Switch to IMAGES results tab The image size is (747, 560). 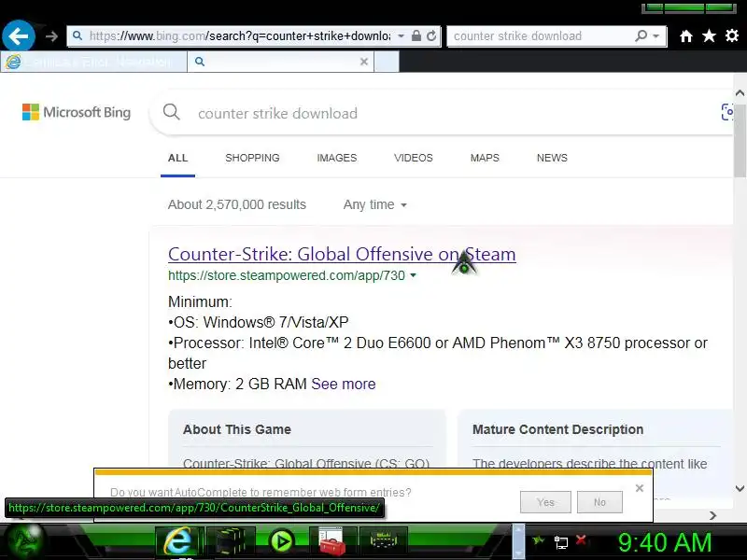(x=337, y=158)
